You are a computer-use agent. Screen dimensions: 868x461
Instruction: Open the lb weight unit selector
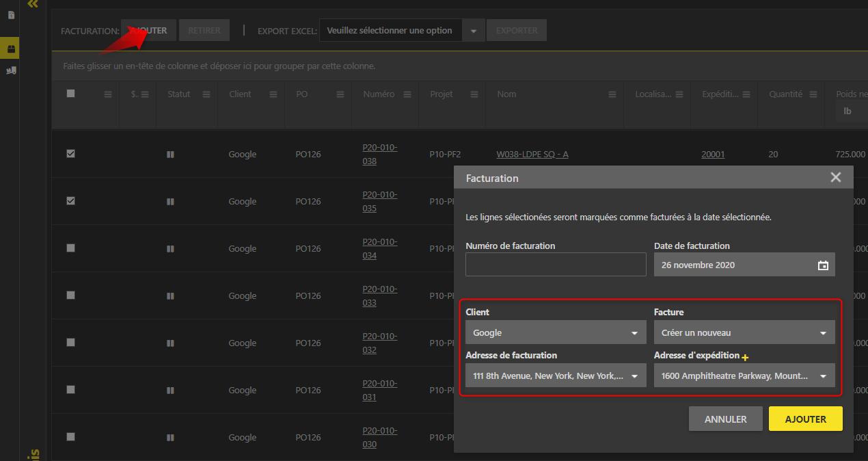pyautogui.click(x=852, y=111)
